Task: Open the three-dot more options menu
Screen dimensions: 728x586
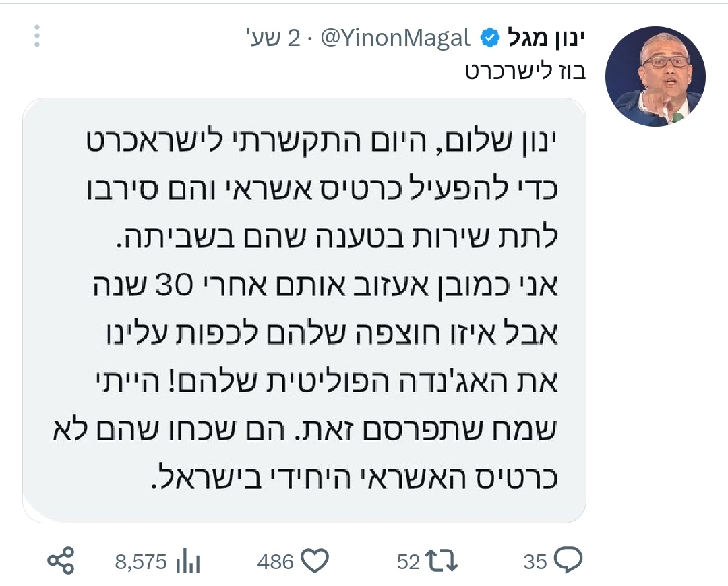Action: coord(37,36)
